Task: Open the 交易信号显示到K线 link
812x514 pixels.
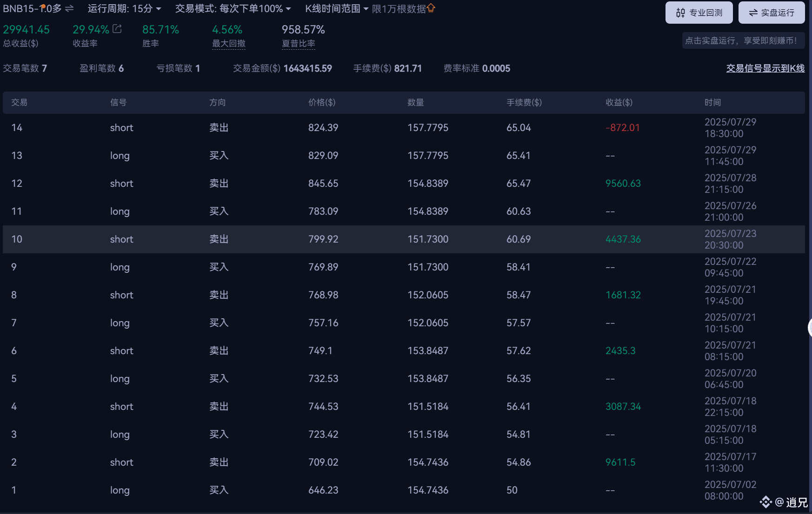Action: pyautogui.click(x=765, y=68)
